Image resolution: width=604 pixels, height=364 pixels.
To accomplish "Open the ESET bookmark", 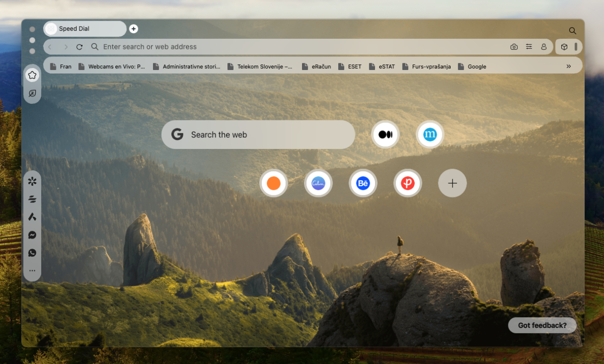I will click(x=350, y=66).
